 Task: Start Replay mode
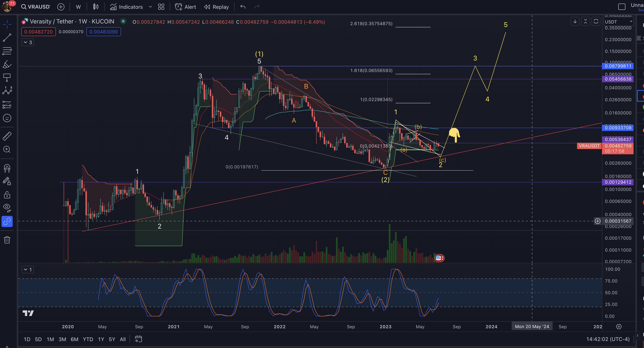click(216, 7)
